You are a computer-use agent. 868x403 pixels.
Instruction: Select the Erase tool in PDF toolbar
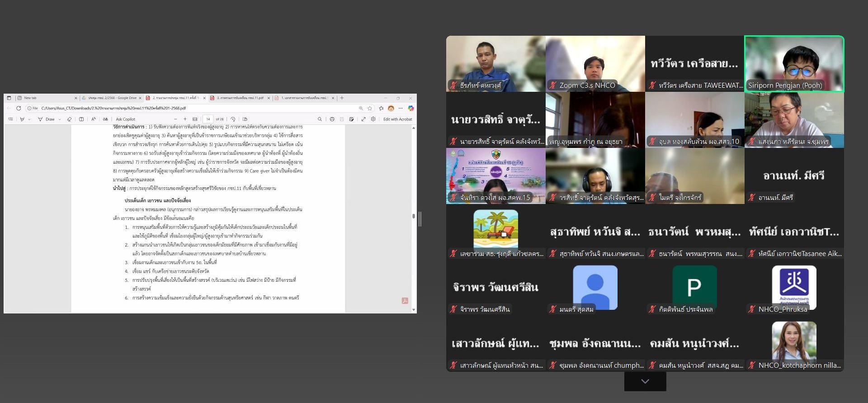[x=69, y=119]
